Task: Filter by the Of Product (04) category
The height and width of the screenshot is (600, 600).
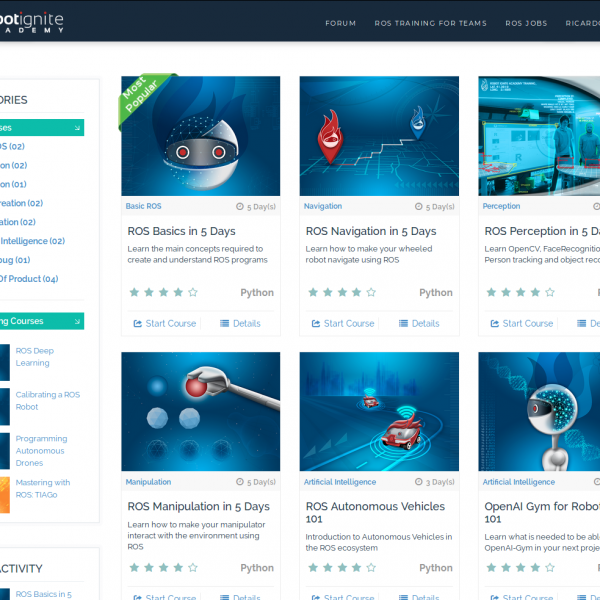Action: [x=29, y=279]
